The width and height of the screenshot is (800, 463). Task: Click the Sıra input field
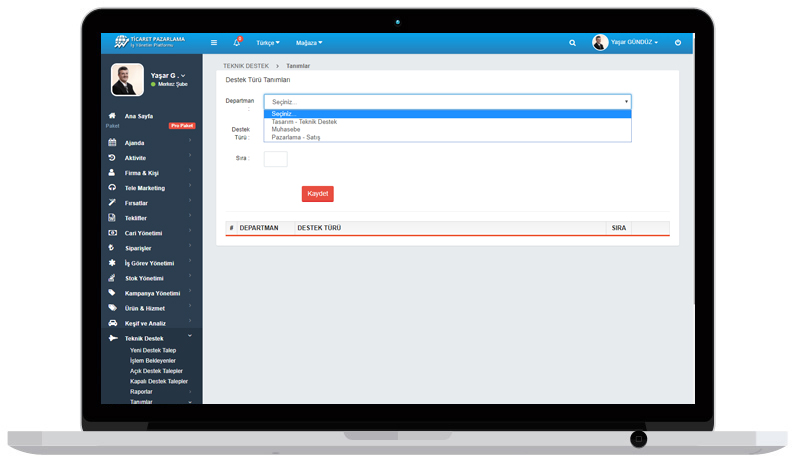coord(276,159)
